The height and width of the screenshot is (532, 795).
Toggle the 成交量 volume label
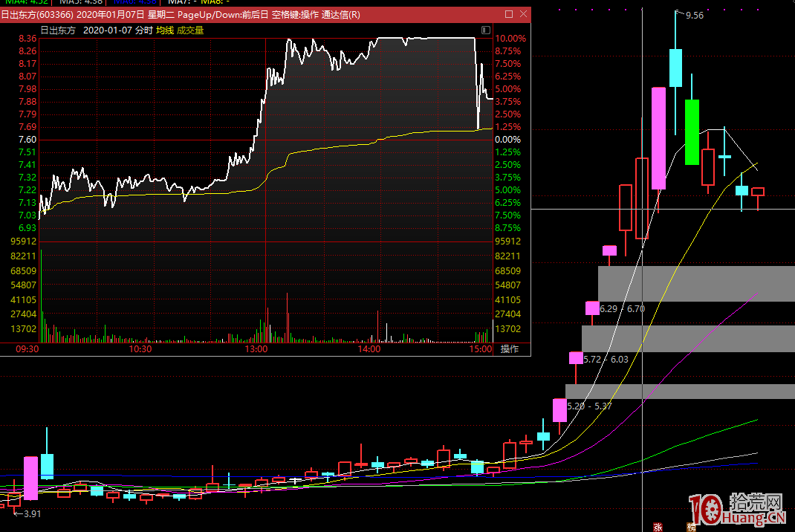[x=190, y=30]
